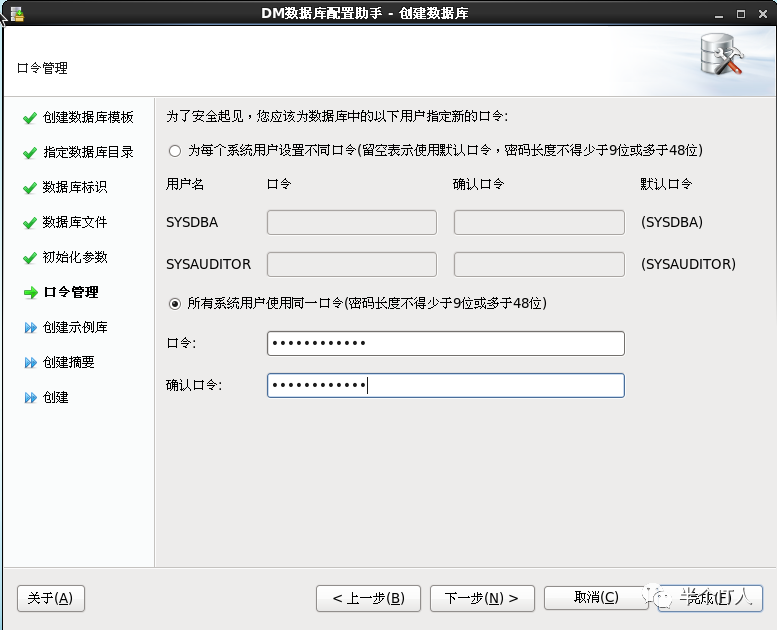
Task: Focus the SYSAUDITOR 口令 input field
Action: (x=352, y=265)
